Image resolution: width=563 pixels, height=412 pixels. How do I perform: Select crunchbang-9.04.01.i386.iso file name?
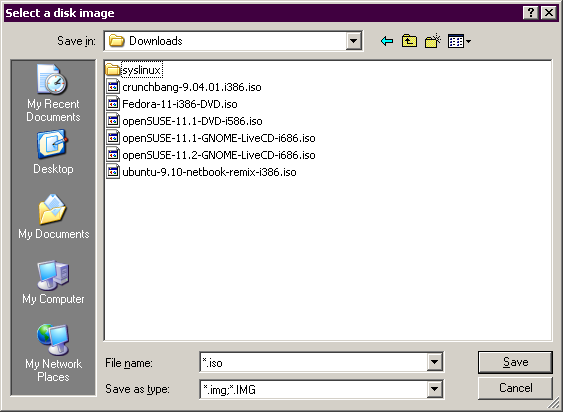[x=192, y=87]
